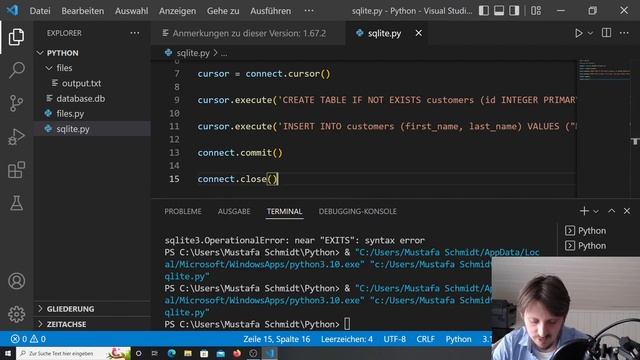Open breadcrumb symbol dropdown ellipsis
The image size is (640, 360).
(x=224, y=53)
